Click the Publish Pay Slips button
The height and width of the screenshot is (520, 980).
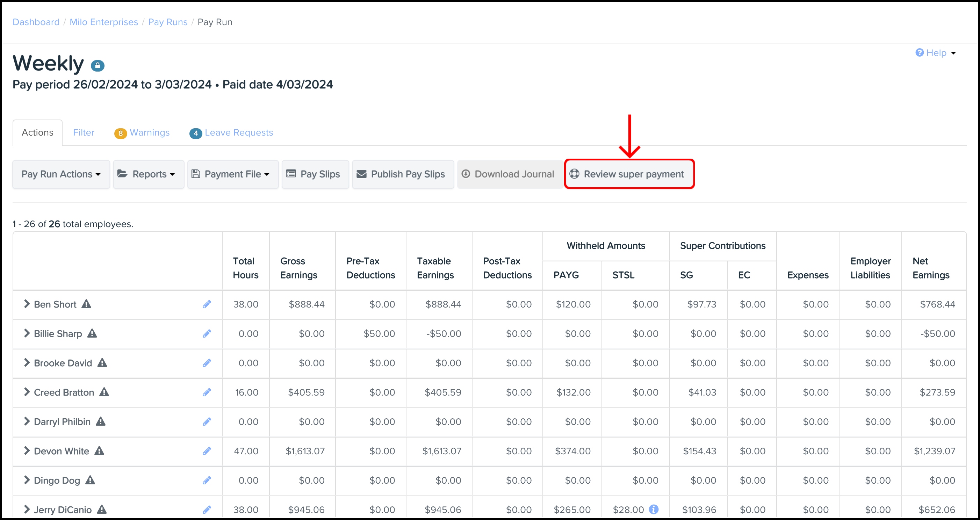[403, 174]
